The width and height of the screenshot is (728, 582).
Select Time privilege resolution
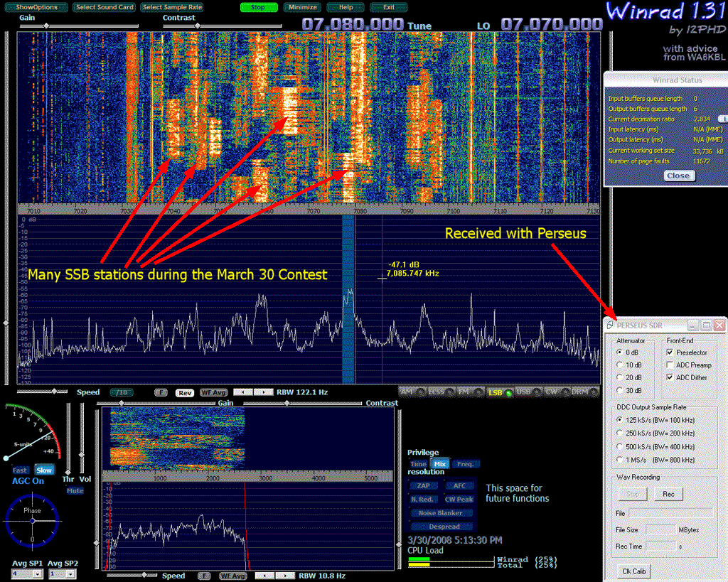coord(418,463)
